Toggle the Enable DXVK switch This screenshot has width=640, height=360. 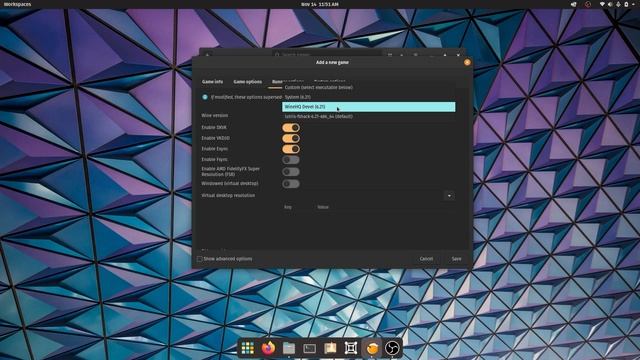tap(291, 128)
